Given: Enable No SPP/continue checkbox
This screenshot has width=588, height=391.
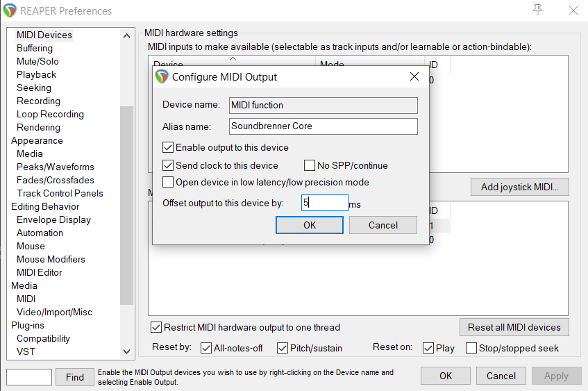Looking at the screenshot, I should 310,165.
